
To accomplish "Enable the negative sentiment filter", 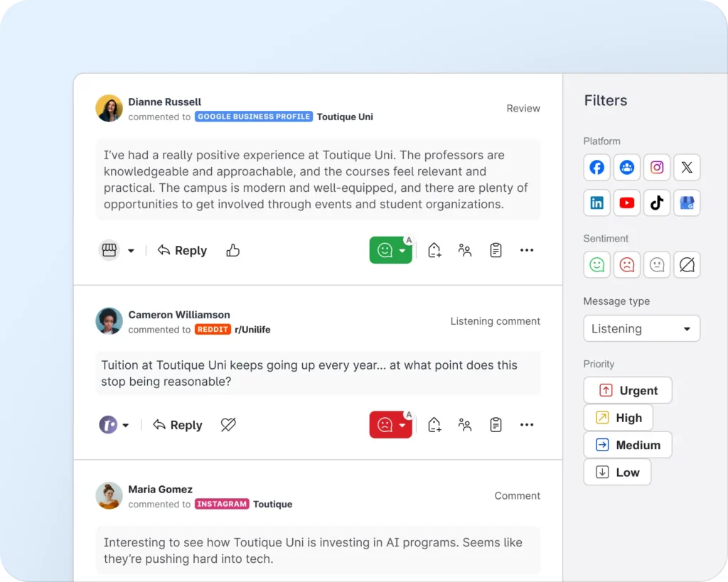I will [x=627, y=265].
